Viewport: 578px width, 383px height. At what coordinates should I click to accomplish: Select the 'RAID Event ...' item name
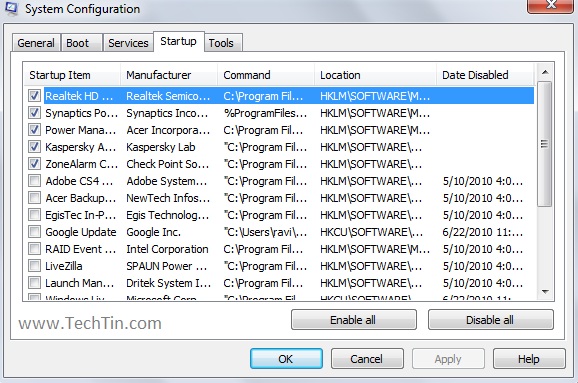[x=80, y=249]
